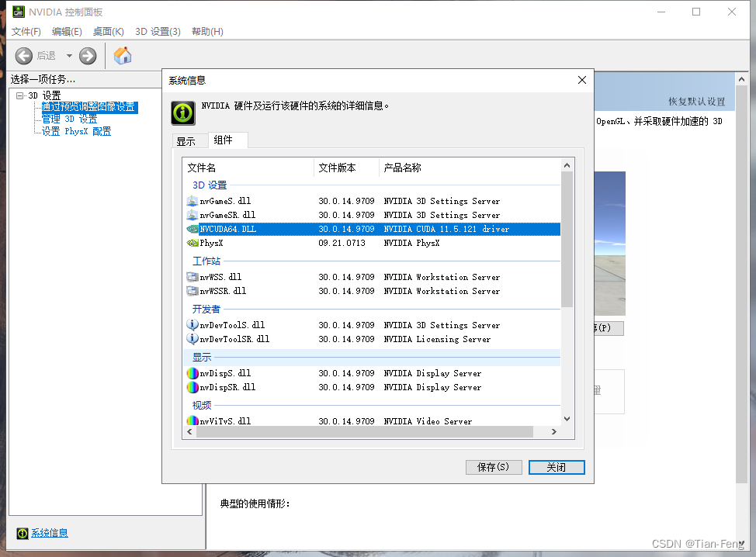
Task: Close the 系统信息 dialog with X
Action: (x=582, y=80)
